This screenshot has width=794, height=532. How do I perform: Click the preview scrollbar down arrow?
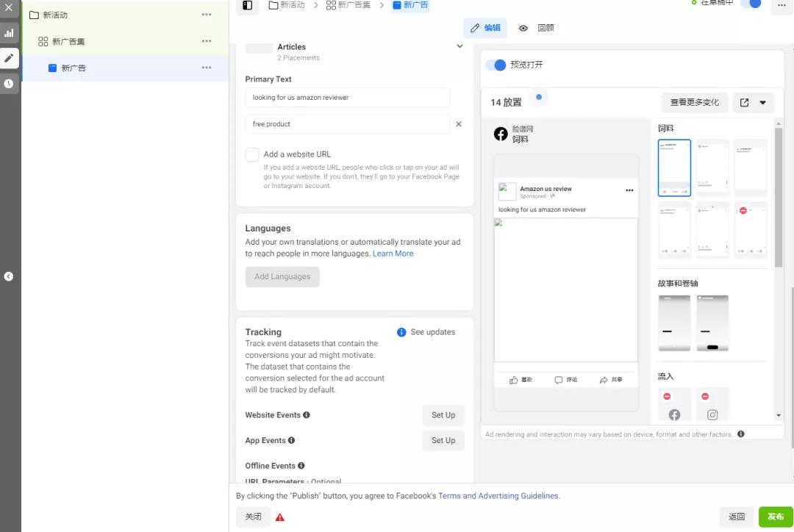point(779,416)
